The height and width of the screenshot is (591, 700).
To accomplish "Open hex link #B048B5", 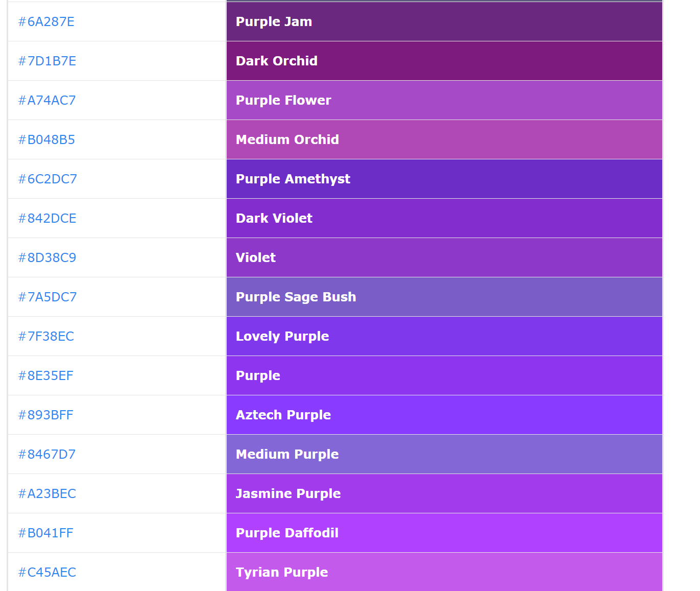I will (x=47, y=140).
